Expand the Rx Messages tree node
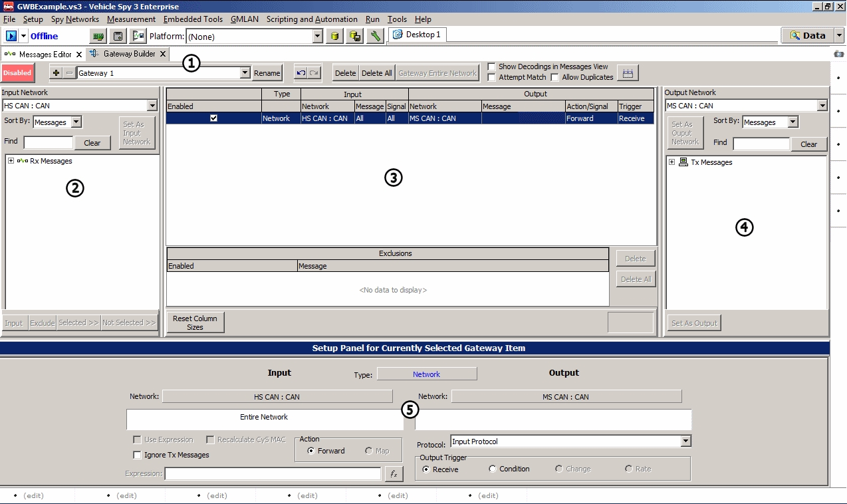 coord(11,161)
